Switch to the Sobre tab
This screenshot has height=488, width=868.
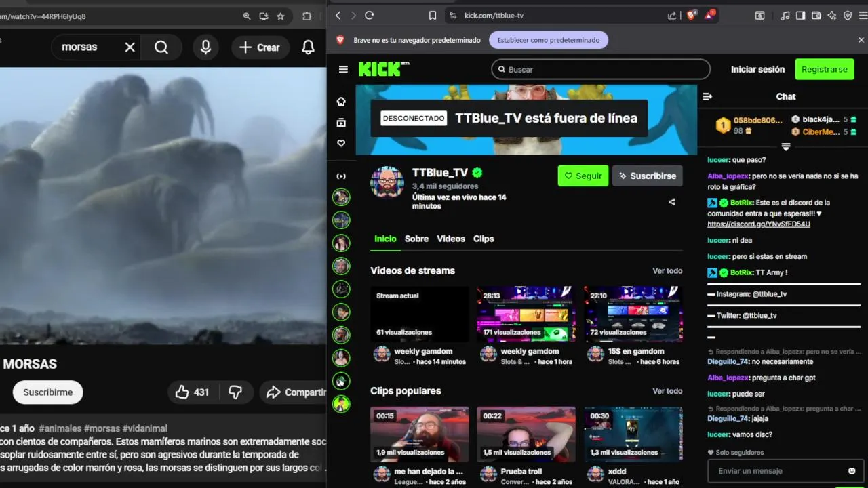tap(416, 239)
